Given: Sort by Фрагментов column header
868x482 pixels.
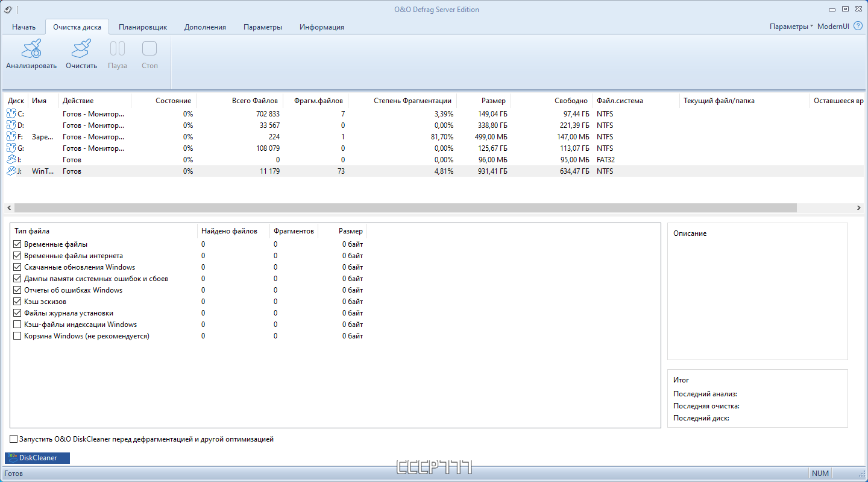Looking at the screenshot, I should [294, 231].
